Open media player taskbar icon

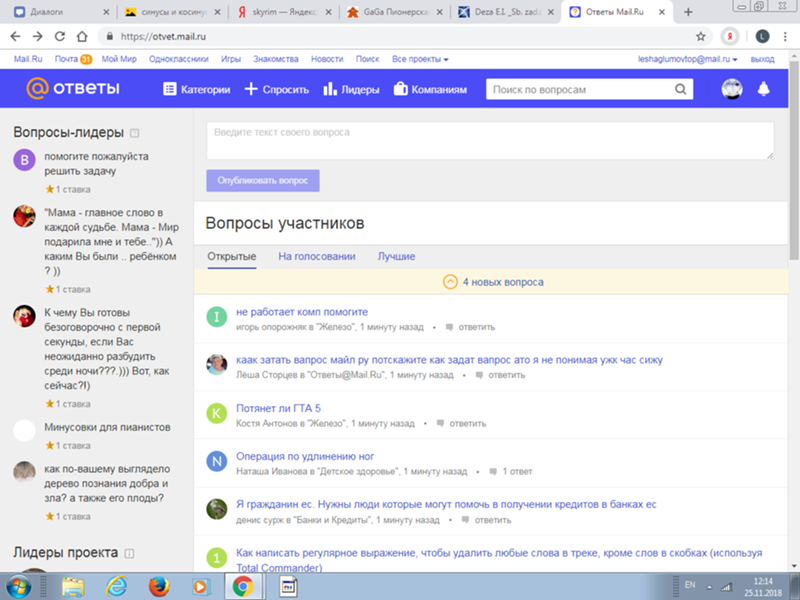[201, 587]
